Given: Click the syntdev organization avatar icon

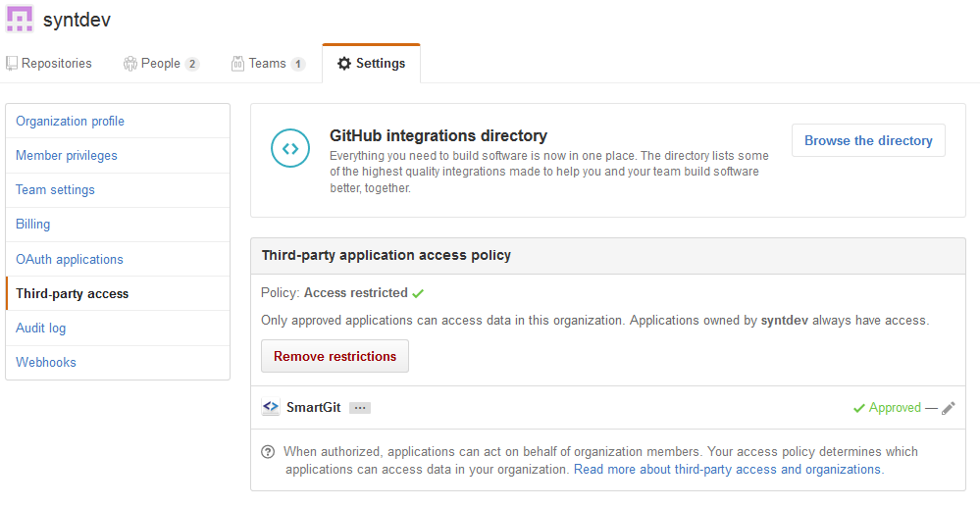Looking at the screenshot, I should coord(20,18).
